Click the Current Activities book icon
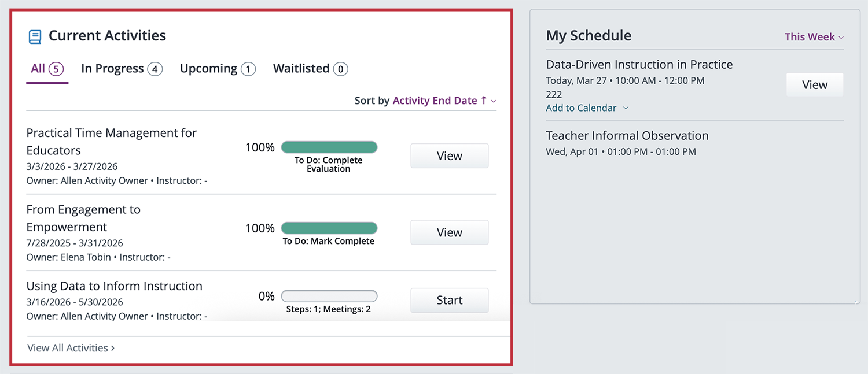The height and width of the screenshot is (374, 868). tap(35, 37)
